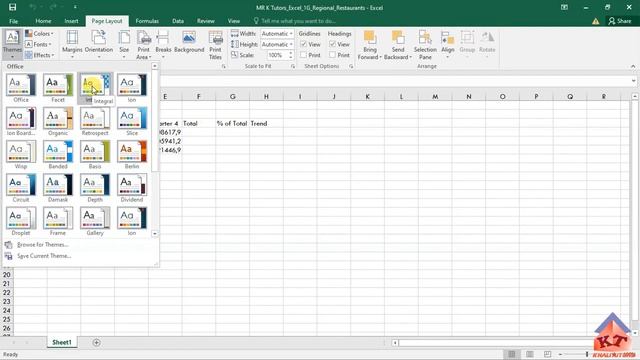This screenshot has width=640, height=360.
Task: Apply the Damask theme
Action: pyautogui.click(x=58, y=188)
